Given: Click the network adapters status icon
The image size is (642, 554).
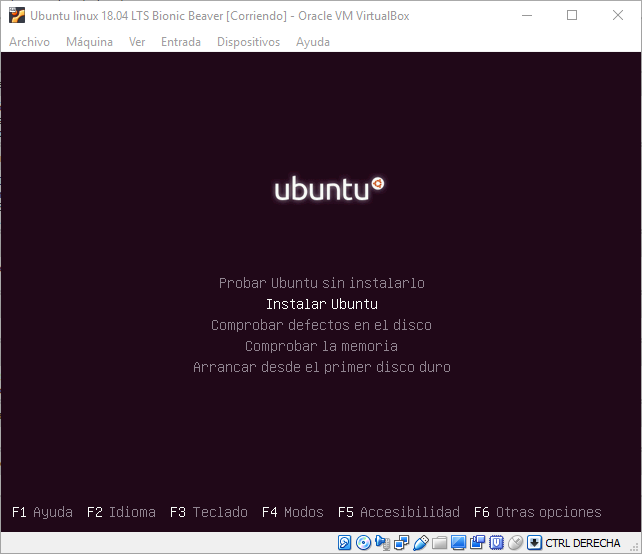Looking at the screenshot, I should (402, 543).
